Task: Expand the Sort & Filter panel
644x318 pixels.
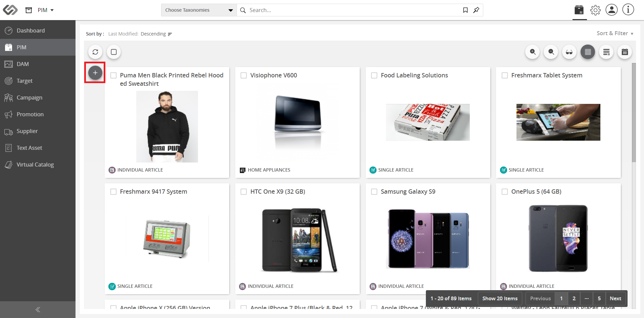Action: (x=615, y=33)
